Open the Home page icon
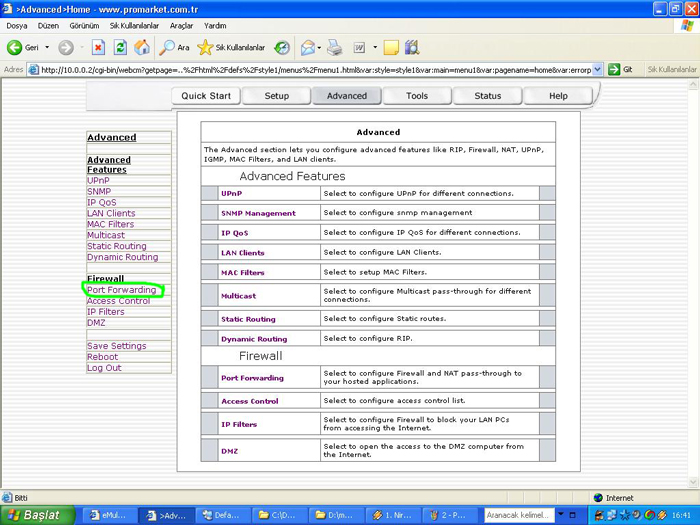This screenshot has width=700, height=525. (142, 47)
